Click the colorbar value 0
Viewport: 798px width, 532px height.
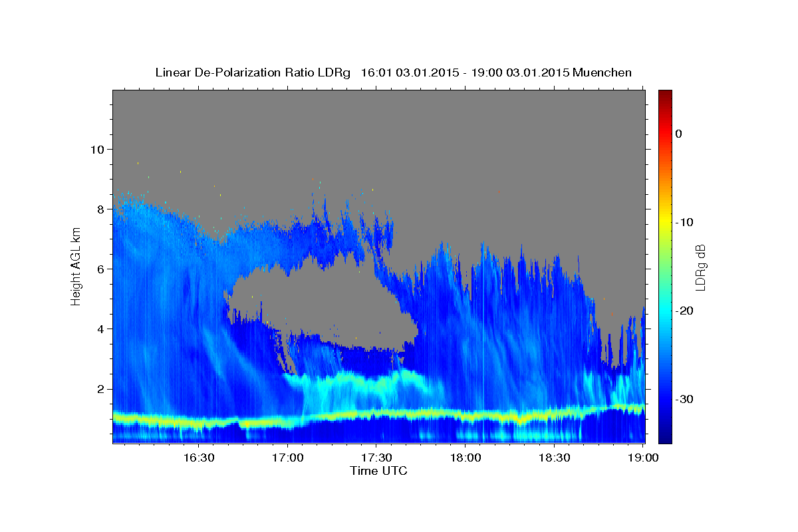678,134
